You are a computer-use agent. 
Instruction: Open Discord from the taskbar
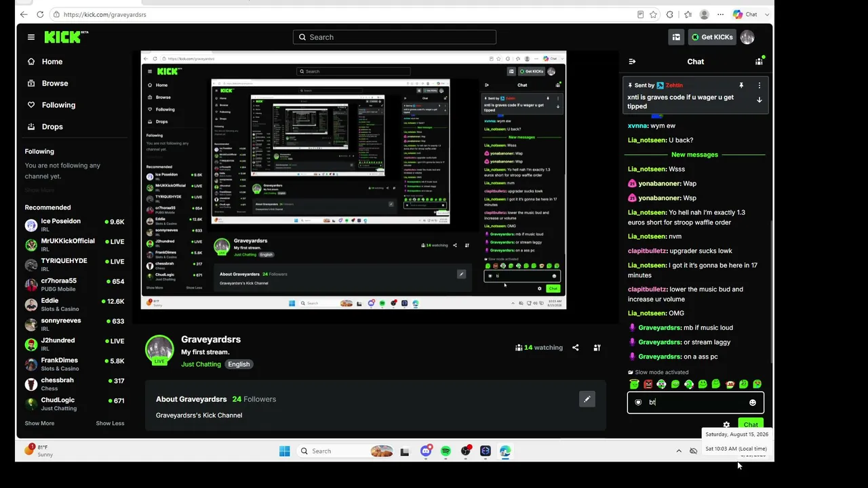426,451
